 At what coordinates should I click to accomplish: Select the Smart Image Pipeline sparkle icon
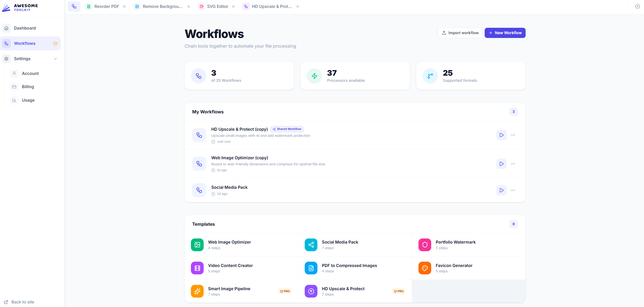tap(197, 291)
